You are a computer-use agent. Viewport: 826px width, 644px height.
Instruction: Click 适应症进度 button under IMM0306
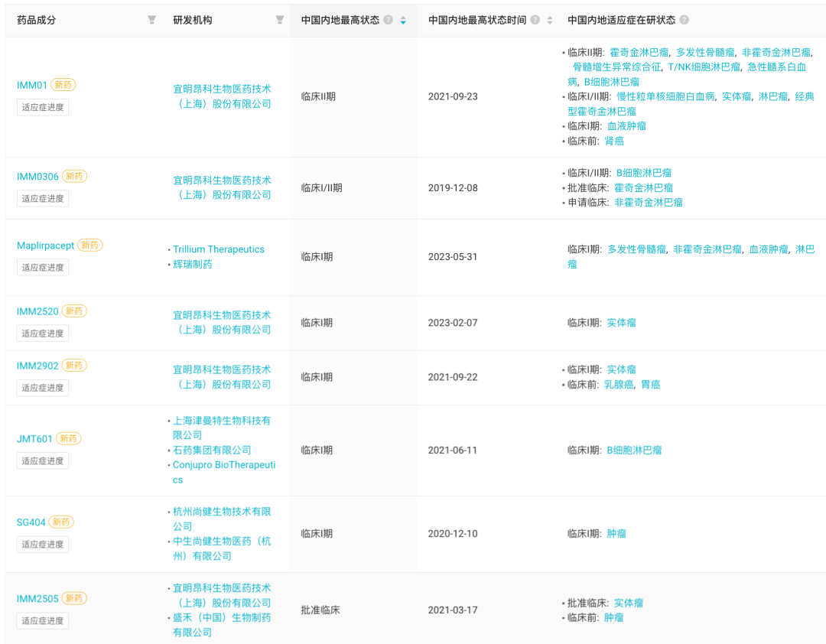click(x=43, y=199)
